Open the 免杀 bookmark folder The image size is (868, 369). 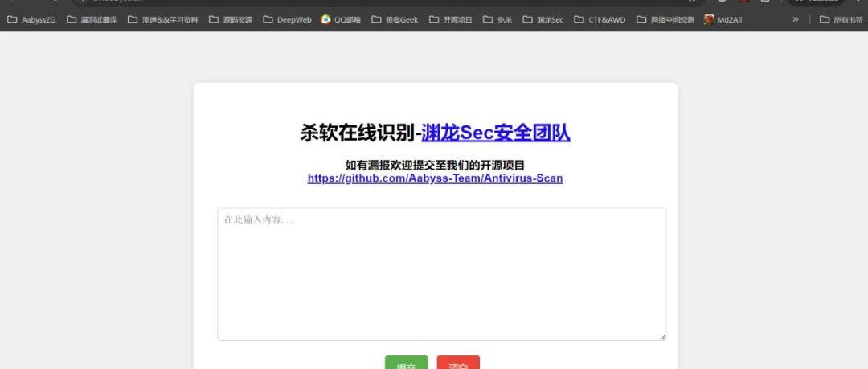click(497, 19)
